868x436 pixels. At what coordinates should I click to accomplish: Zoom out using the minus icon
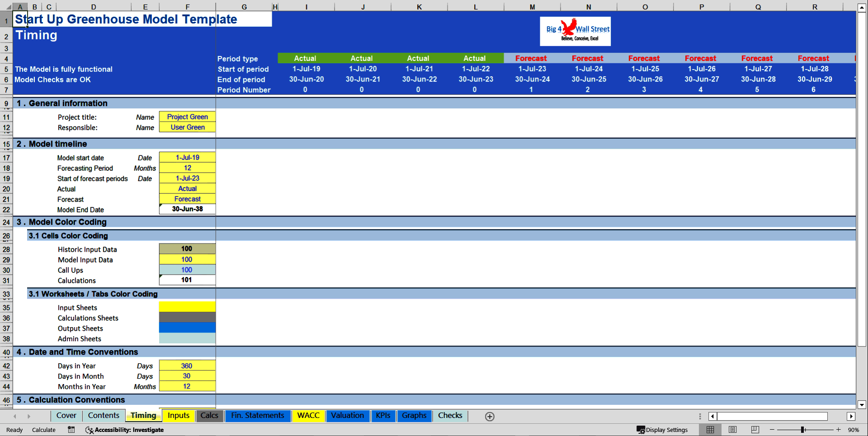tap(771, 430)
